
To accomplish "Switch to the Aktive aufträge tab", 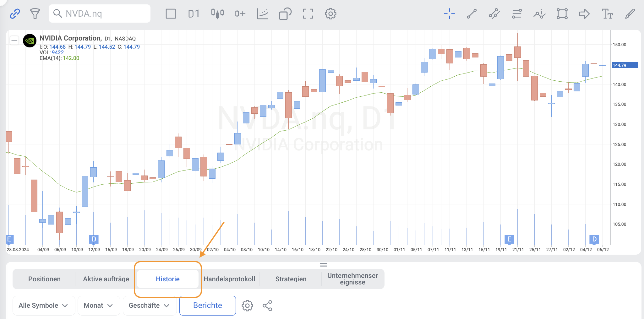I will click(106, 279).
